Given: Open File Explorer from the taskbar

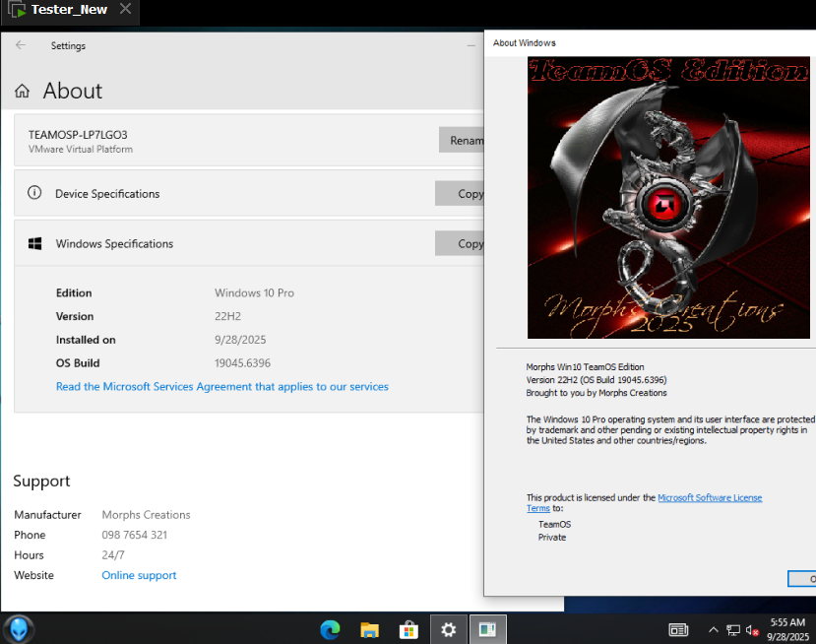Looking at the screenshot, I should tap(369, 629).
